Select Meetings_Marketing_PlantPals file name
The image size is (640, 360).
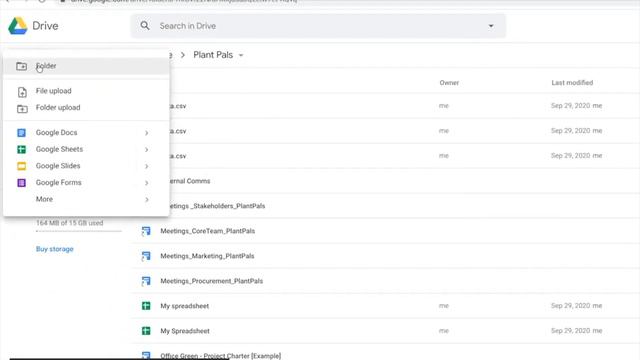[x=207, y=256]
